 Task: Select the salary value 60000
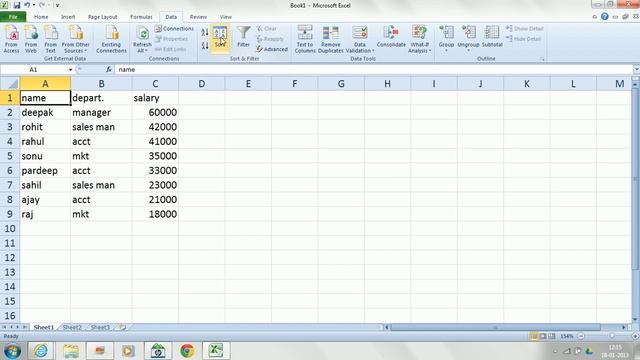[x=155, y=113]
